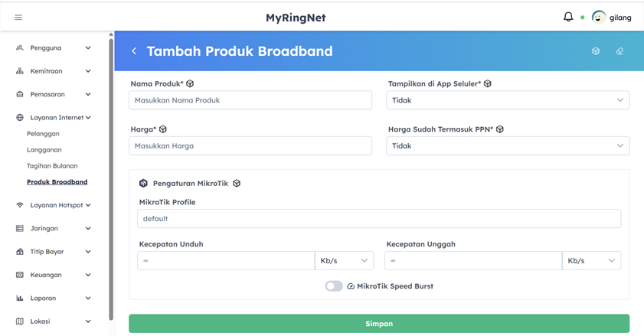Open the Harga Sudah Termasuk PPN dropdown
644x336 pixels.
508,145
